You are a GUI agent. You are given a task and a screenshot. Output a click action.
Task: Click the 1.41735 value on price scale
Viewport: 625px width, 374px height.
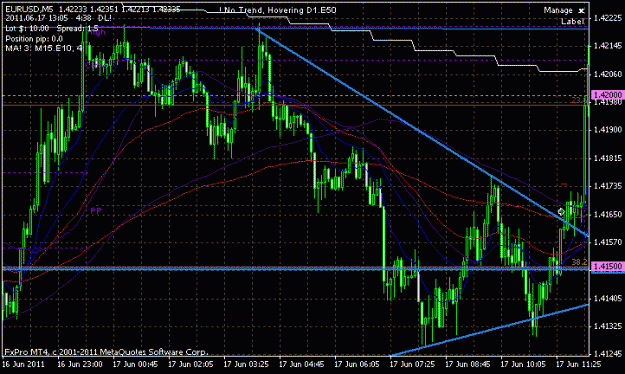tap(608, 186)
